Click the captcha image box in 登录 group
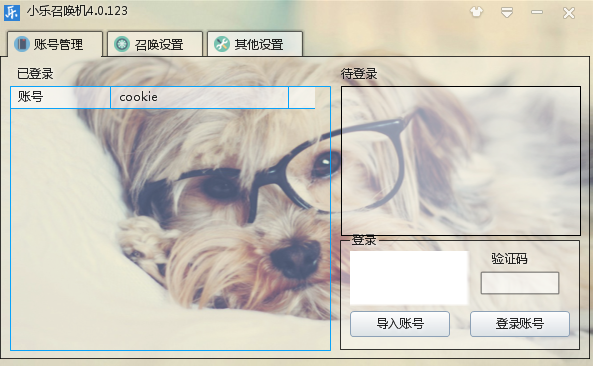 [x=409, y=278]
